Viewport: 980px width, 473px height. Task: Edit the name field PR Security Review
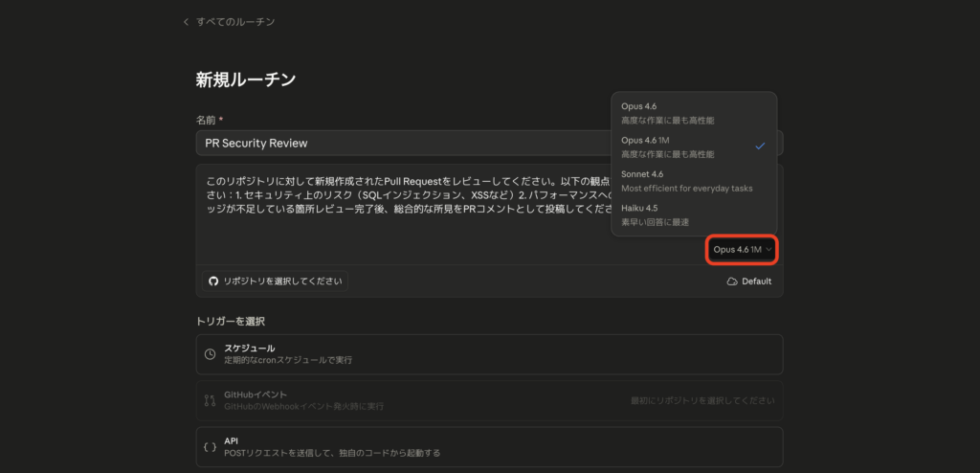click(x=489, y=144)
